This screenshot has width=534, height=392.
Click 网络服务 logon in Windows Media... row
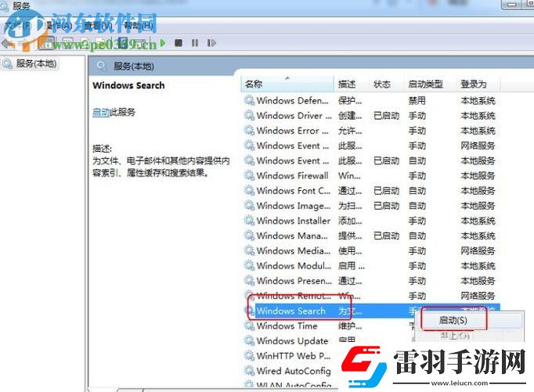pyautogui.click(x=478, y=250)
